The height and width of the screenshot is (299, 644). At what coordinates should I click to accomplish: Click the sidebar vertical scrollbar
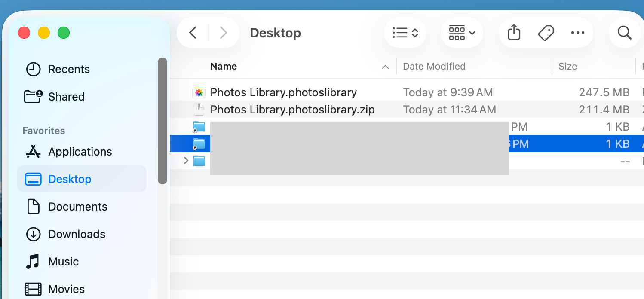pyautogui.click(x=163, y=121)
